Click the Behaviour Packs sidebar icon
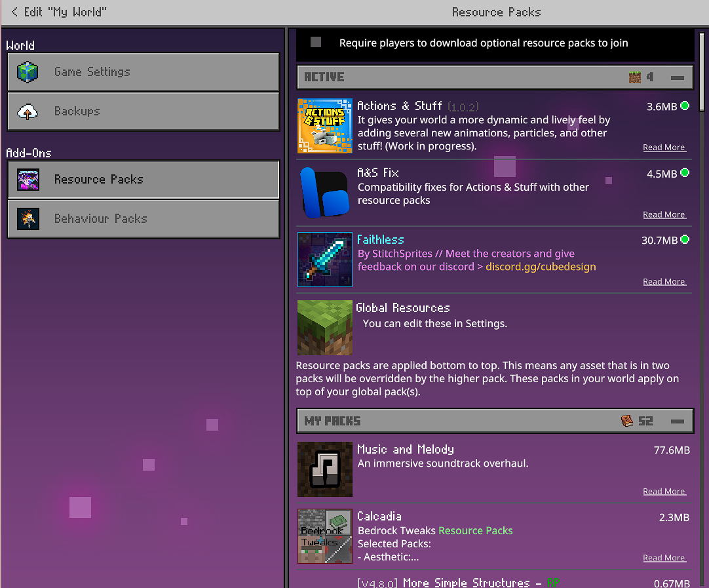The width and height of the screenshot is (709, 588). 28,219
